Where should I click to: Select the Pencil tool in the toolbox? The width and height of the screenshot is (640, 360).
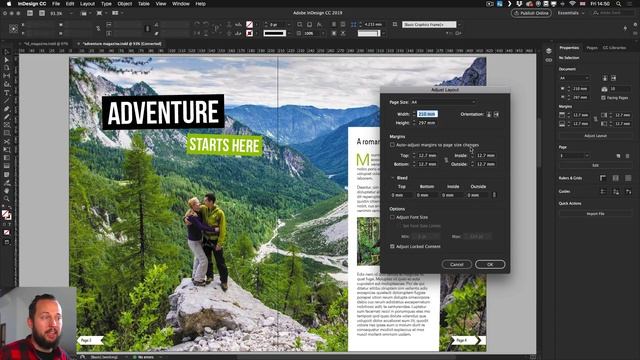[x=7, y=117]
